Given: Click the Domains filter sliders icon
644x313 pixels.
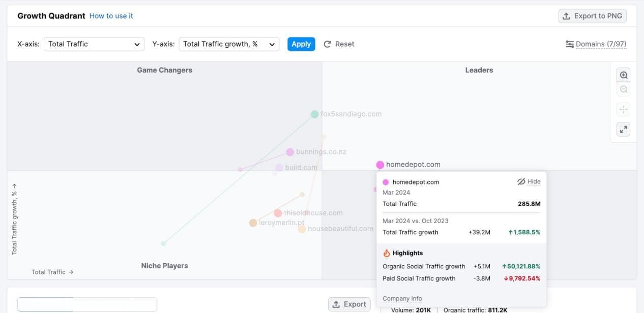Looking at the screenshot, I should pyautogui.click(x=570, y=44).
